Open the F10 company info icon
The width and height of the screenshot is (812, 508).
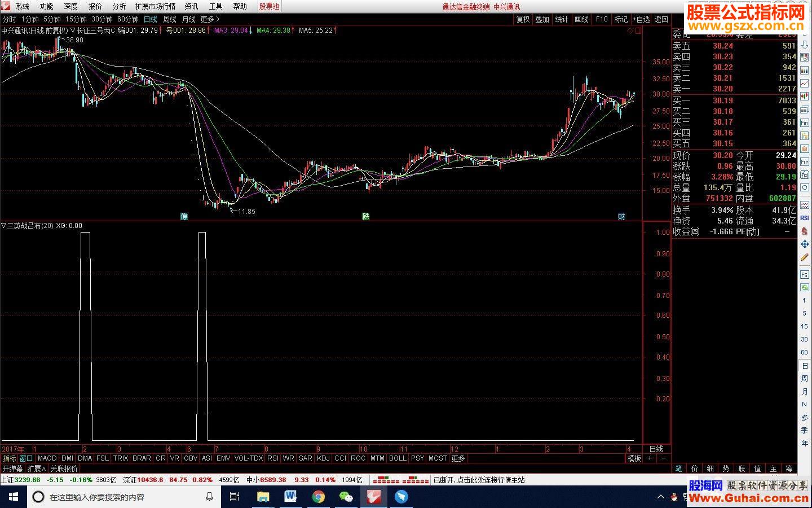point(805,122)
